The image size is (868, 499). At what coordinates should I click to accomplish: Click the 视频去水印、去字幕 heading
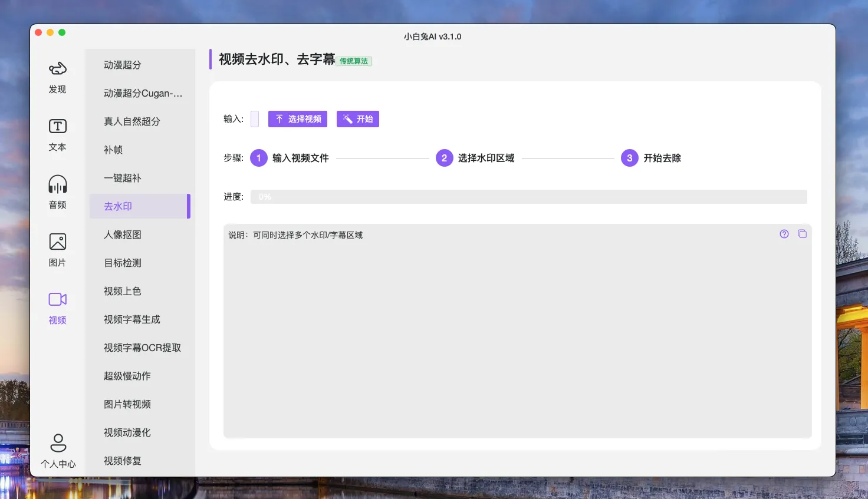277,59
